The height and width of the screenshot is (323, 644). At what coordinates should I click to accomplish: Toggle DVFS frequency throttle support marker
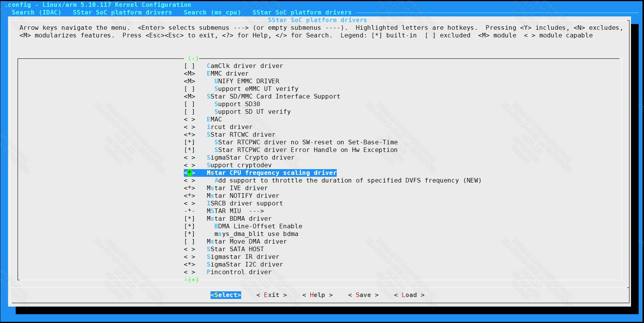[x=190, y=180]
